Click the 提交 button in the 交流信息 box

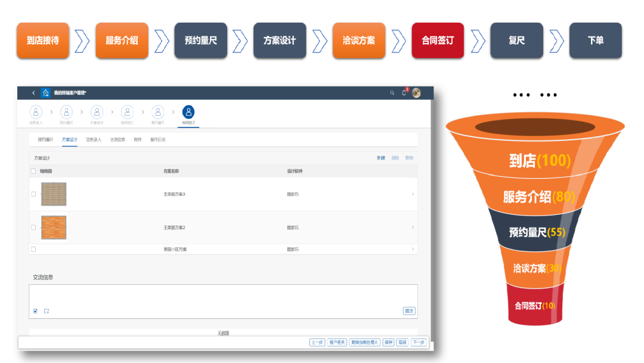click(409, 311)
